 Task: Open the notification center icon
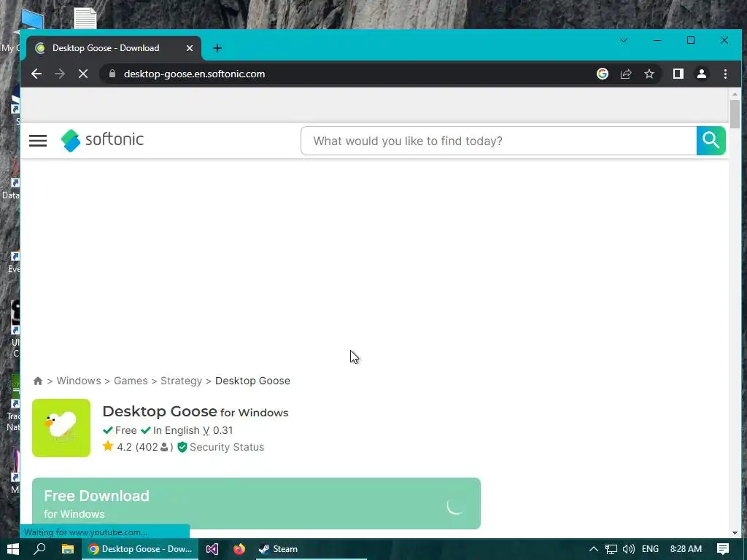coord(723,549)
